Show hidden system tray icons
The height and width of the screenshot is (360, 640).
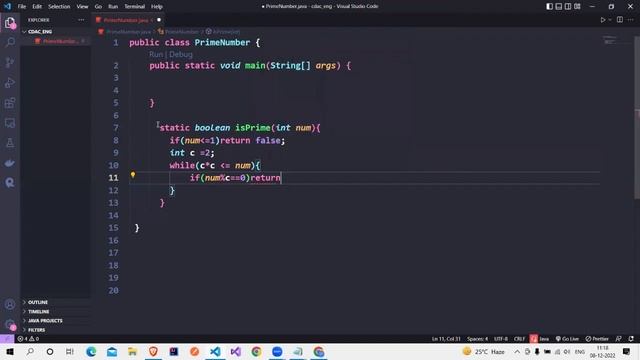[x=517, y=351]
